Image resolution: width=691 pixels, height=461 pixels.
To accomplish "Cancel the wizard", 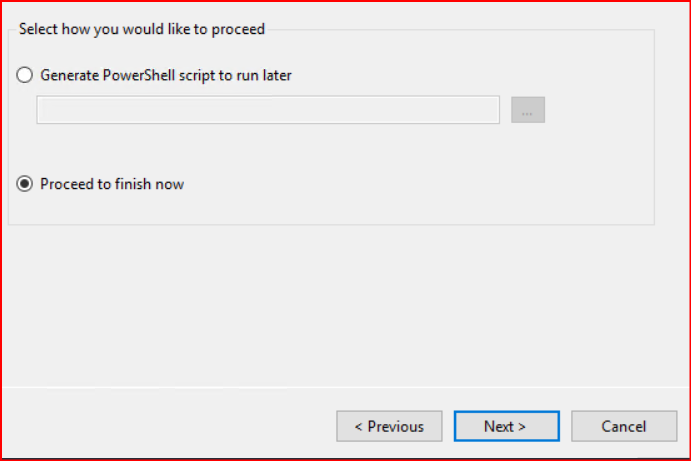I will [x=623, y=426].
